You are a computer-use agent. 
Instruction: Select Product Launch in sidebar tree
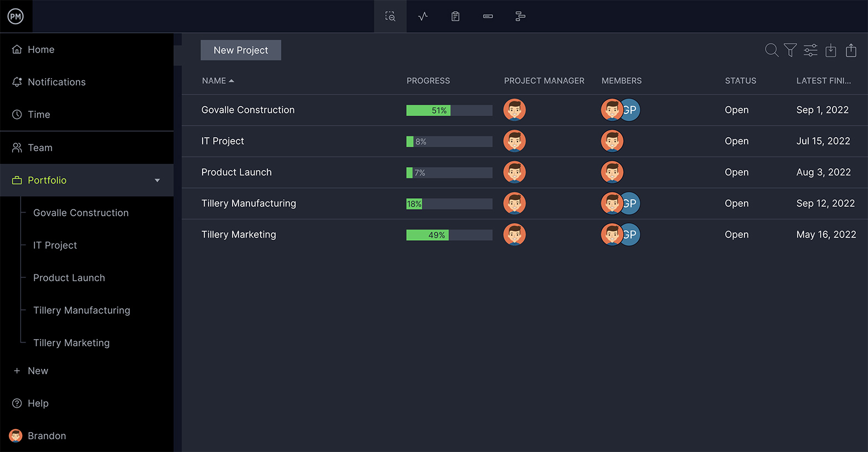point(69,278)
